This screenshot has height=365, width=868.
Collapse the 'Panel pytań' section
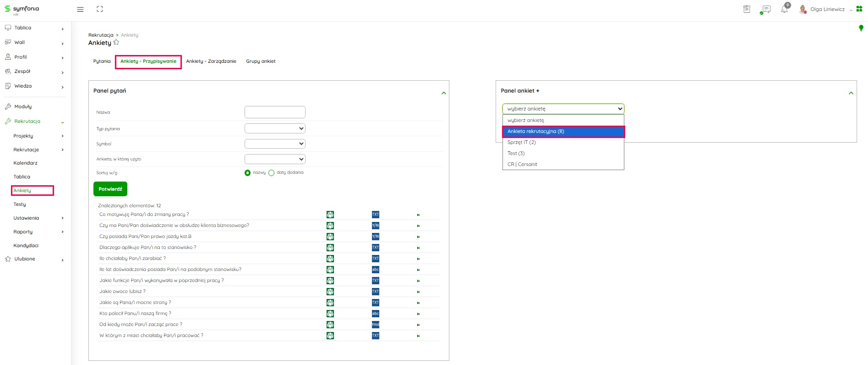pyautogui.click(x=443, y=93)
